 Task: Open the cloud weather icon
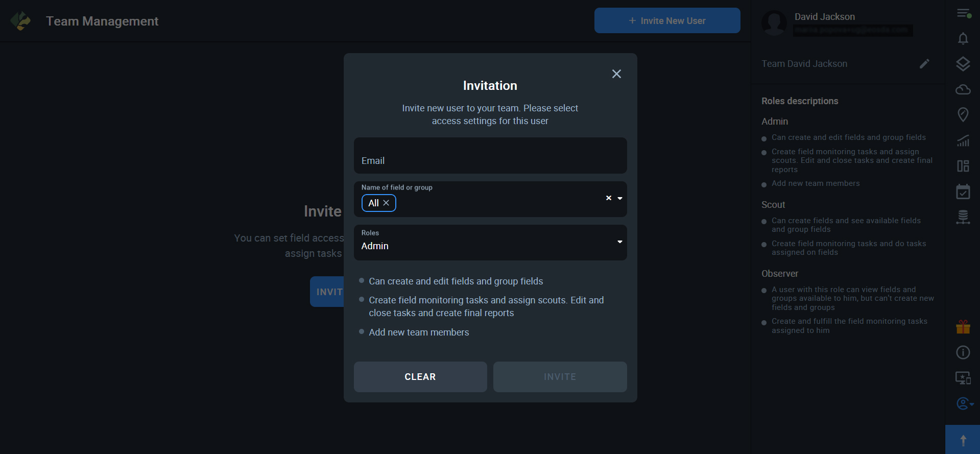(x=963, y=89)
